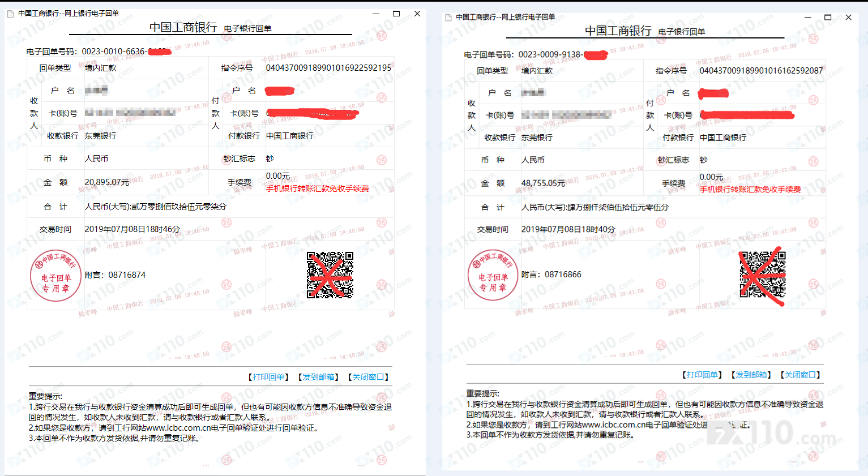The image size is (868, 476).
Task: Send the right receipt using 发到邮箱
Action: coord(751,375)
